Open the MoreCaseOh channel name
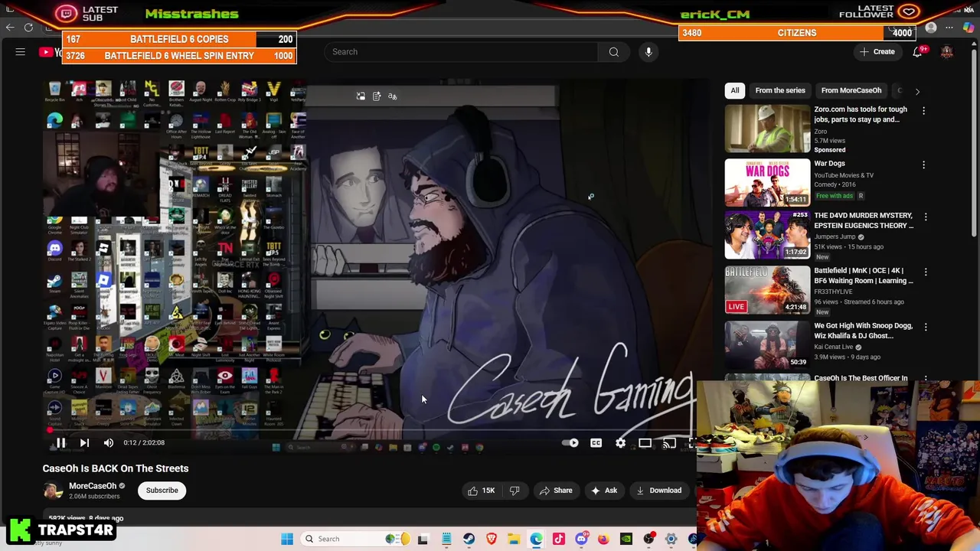The image size is (980, 551). [93, 486]
